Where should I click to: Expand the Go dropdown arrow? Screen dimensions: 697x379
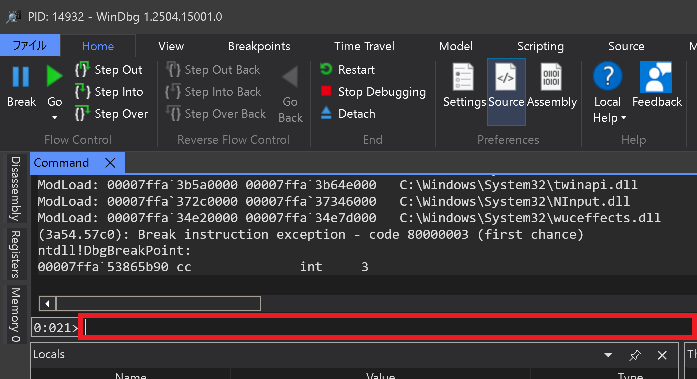click(x=55, y=118)
